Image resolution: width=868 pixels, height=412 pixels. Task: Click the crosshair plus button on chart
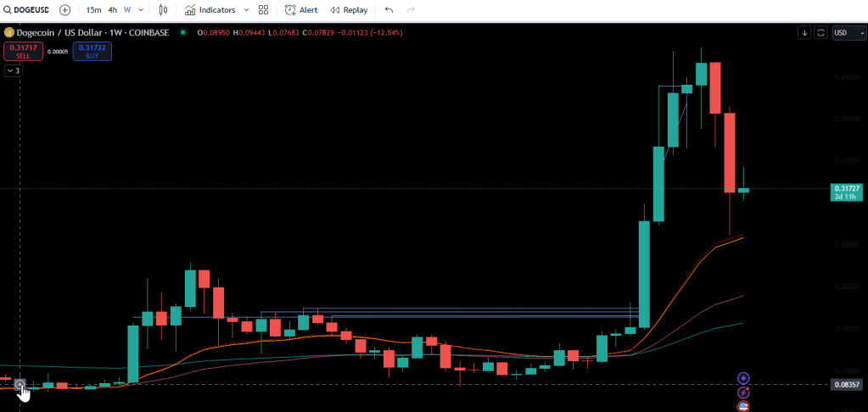(20, 384)
